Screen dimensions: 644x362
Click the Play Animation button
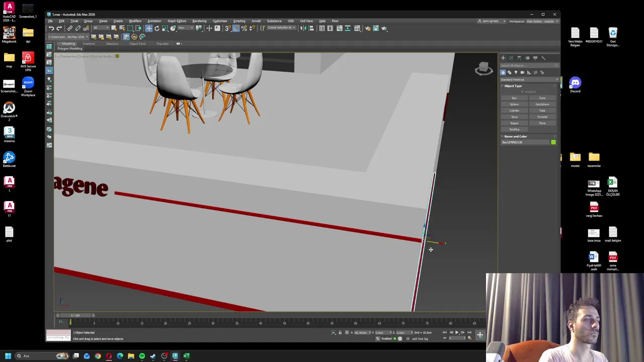[x=457, y=332]
